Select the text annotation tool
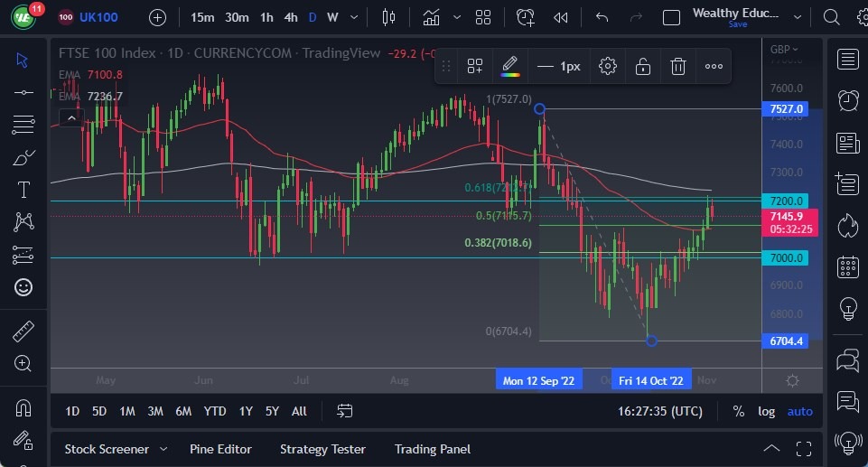 point(23,190)
